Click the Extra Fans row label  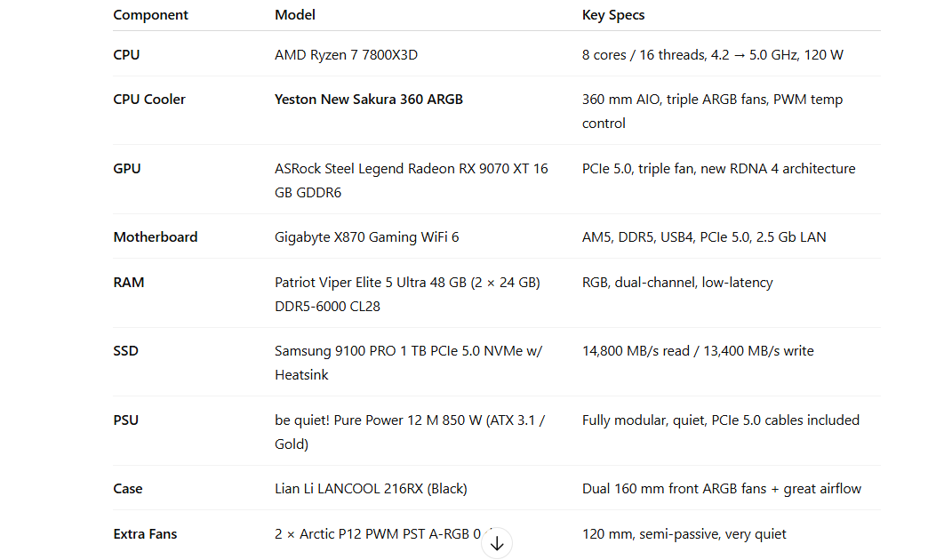(x=145, y=534)
